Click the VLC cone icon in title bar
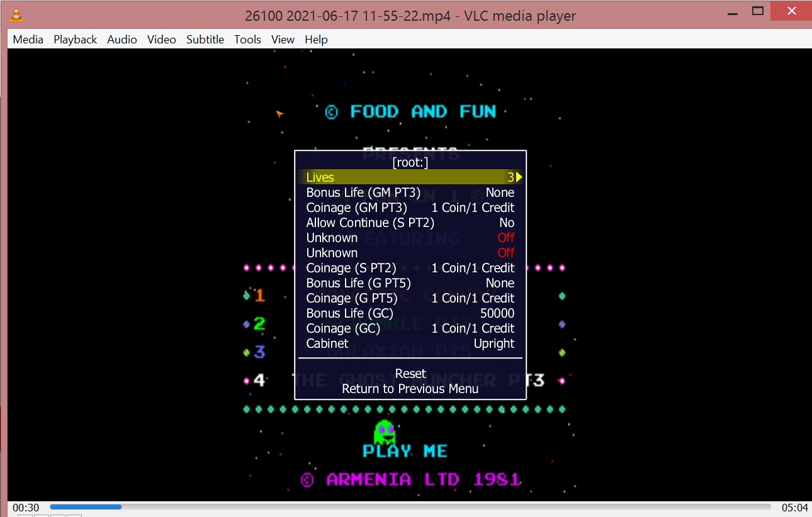812x517 pixels. [x=17, y=15]
